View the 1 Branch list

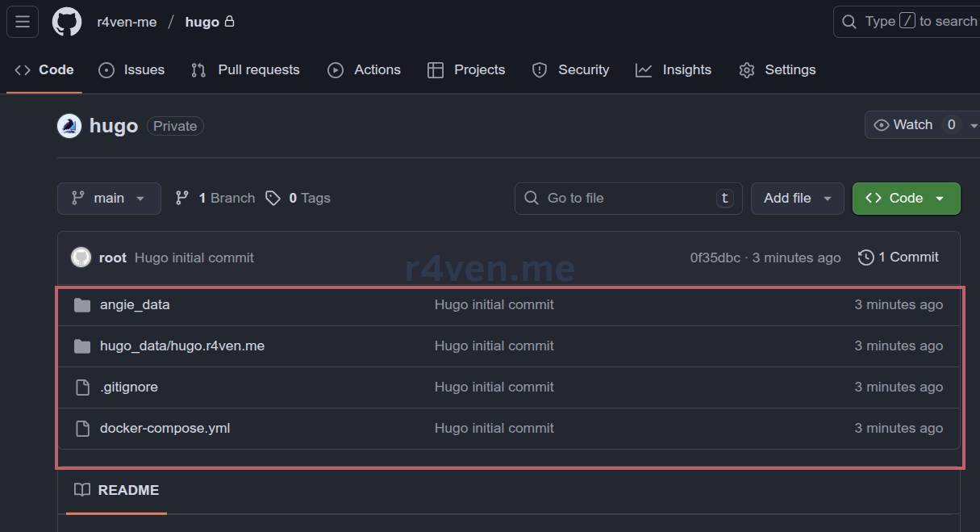(215, 199)
